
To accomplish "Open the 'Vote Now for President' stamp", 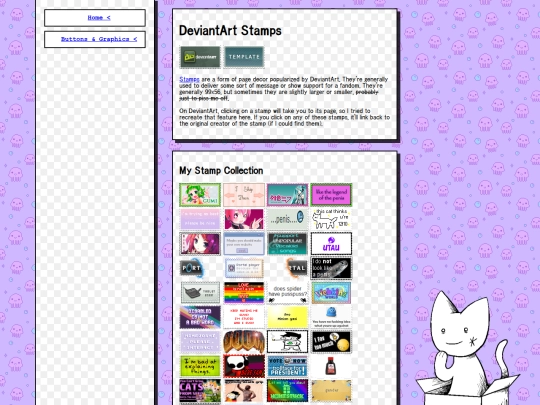I will pos(288,366).
